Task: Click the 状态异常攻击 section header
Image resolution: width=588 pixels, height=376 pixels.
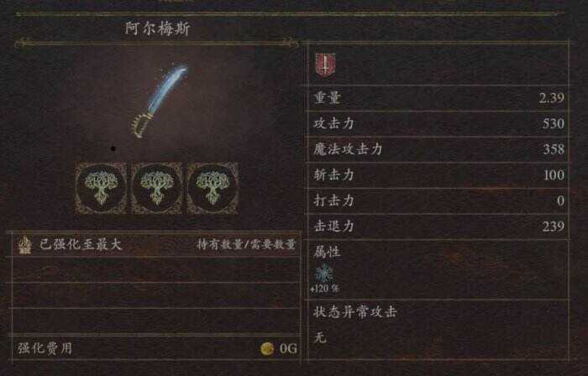Action: (x=354, y=311)
